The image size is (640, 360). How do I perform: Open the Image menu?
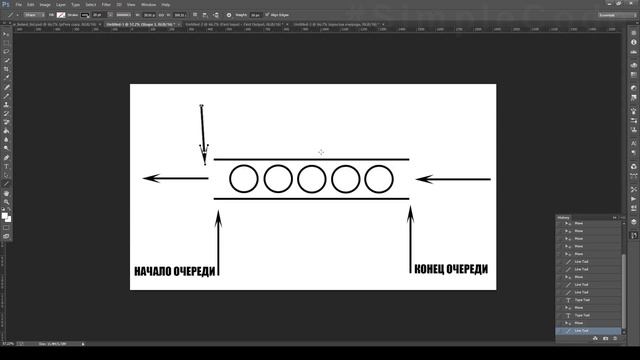[45, 4]
